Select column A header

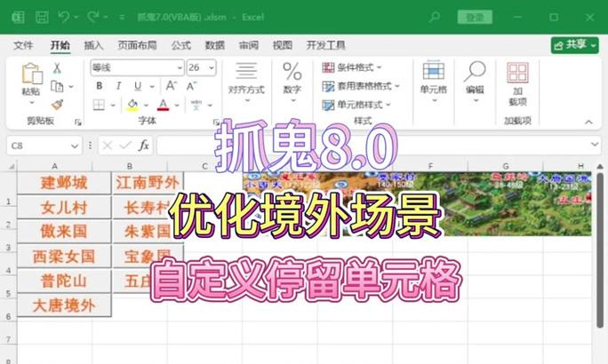(x=54, y=166)
